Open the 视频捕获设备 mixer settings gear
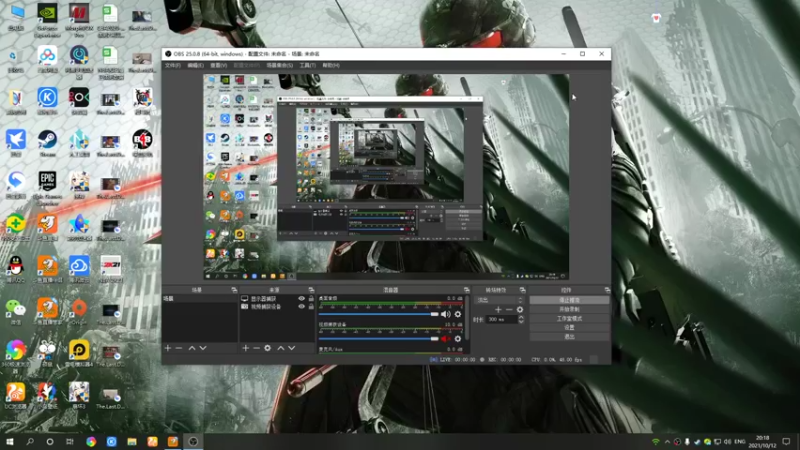The image size is (800, 450). coord(458,339)
